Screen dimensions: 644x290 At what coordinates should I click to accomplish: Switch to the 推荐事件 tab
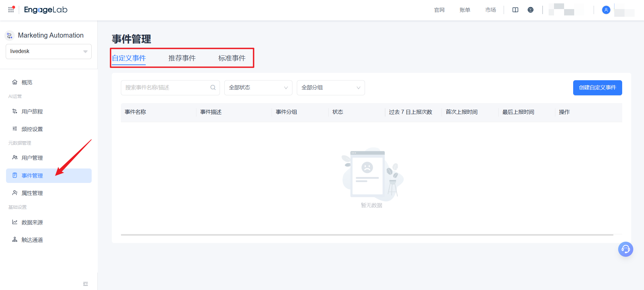click(182, 58)
